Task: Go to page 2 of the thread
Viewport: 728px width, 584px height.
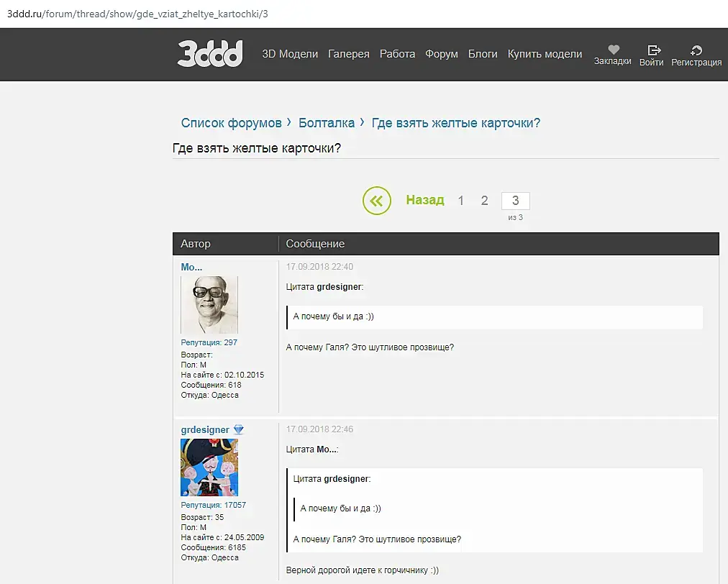Action: coord(484,201)
